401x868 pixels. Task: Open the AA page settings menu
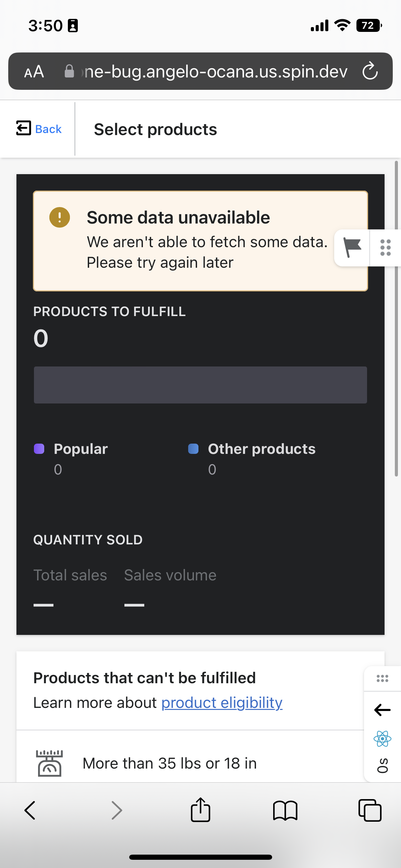(x=34, y=71)
